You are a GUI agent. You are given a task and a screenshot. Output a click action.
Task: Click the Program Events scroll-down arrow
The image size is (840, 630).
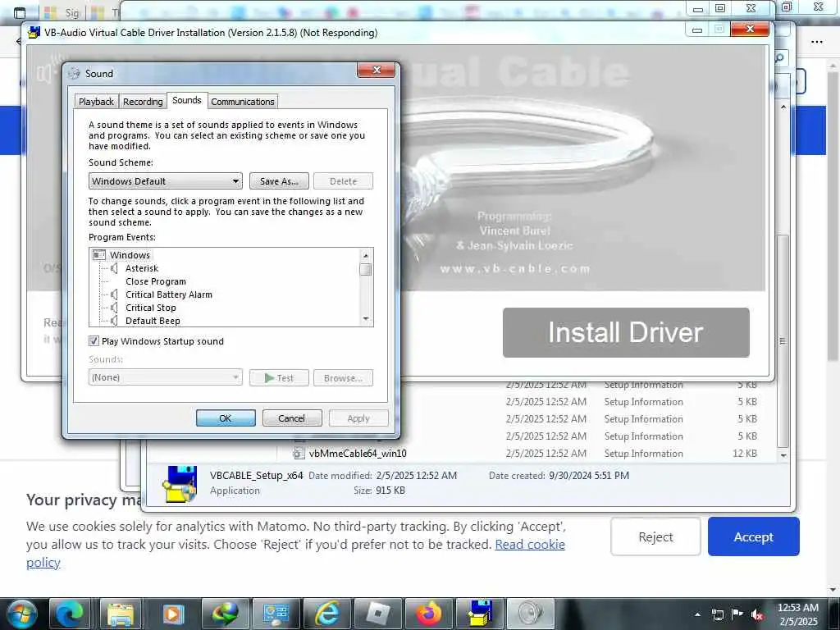[x=366, y=319]
